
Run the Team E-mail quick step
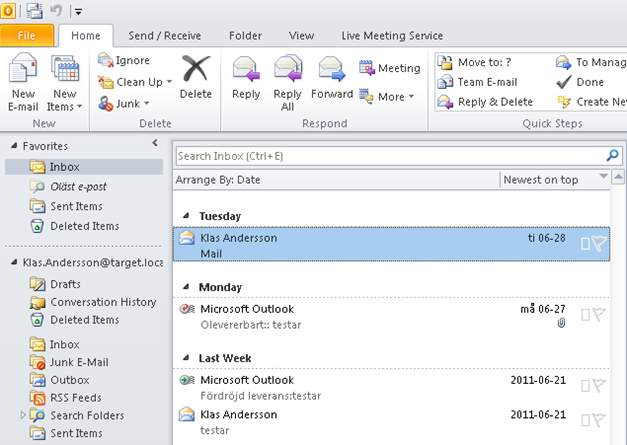tap(477, 82)
